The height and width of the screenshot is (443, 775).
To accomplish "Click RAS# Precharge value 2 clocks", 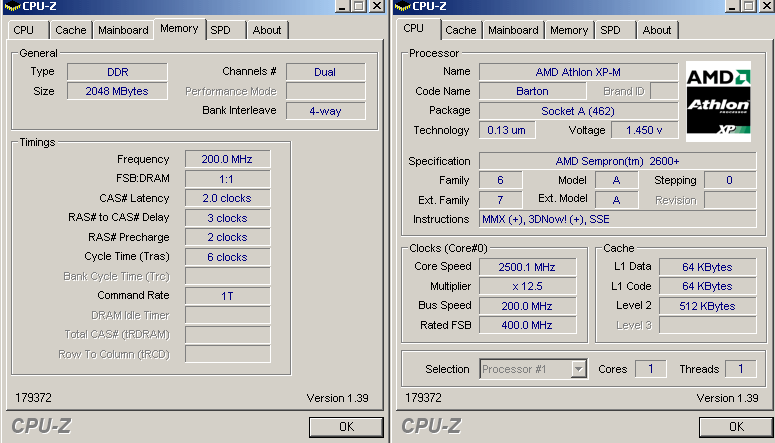I will click(x=227, y=237).
